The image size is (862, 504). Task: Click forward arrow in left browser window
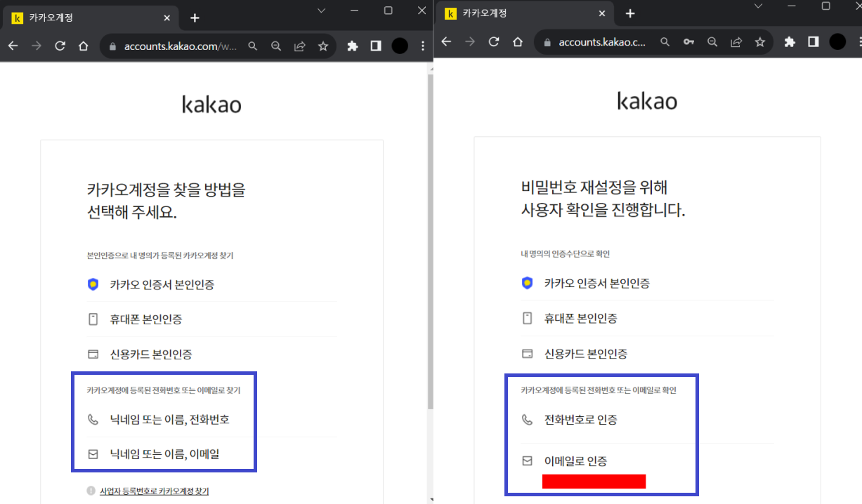37,46
